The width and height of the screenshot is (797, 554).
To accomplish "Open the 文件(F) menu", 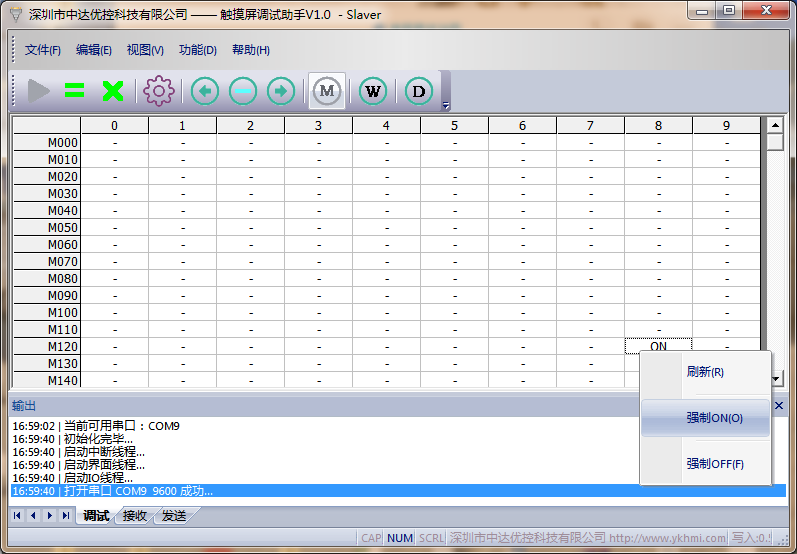I will point(43,50).
